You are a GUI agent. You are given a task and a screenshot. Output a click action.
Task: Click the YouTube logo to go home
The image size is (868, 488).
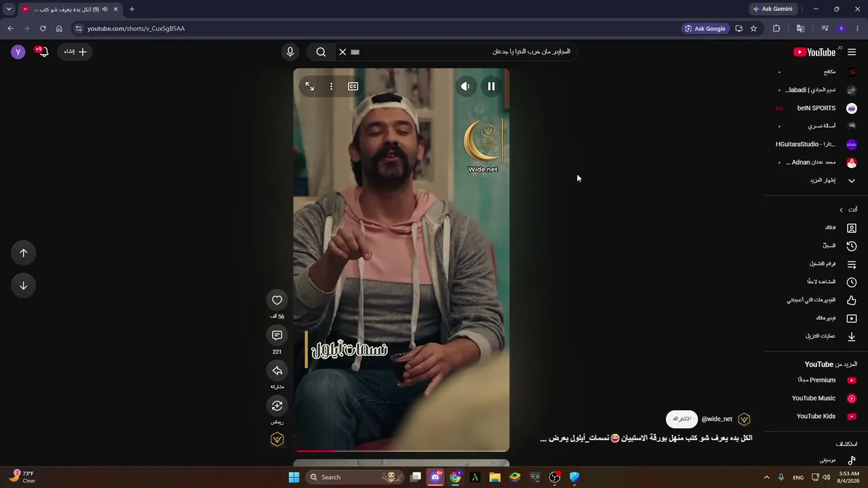tap(815, 52)
